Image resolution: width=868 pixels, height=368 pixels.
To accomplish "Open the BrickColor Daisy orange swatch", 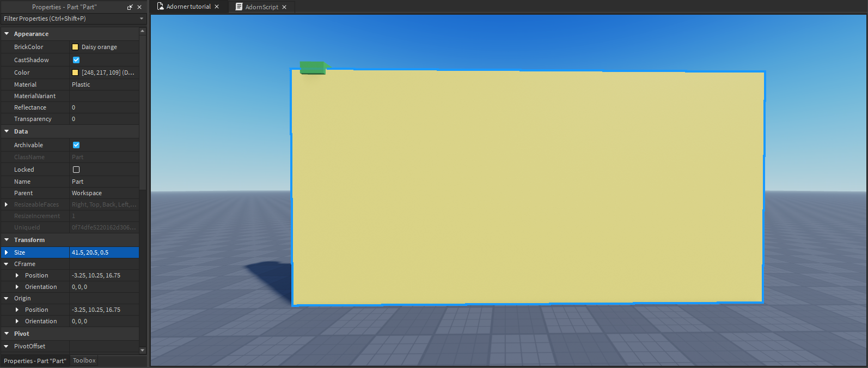I will point(75,47).
